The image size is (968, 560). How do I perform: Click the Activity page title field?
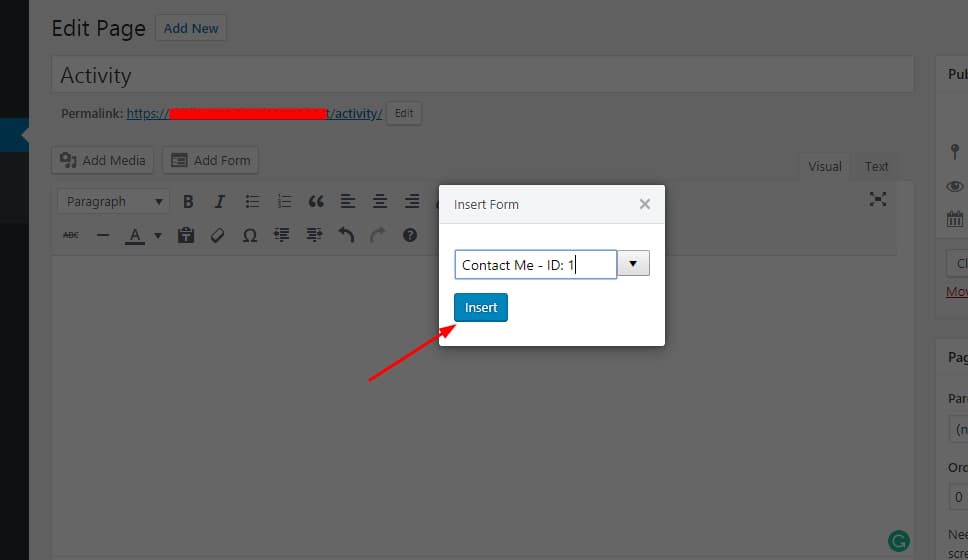(x=482, y=75)
